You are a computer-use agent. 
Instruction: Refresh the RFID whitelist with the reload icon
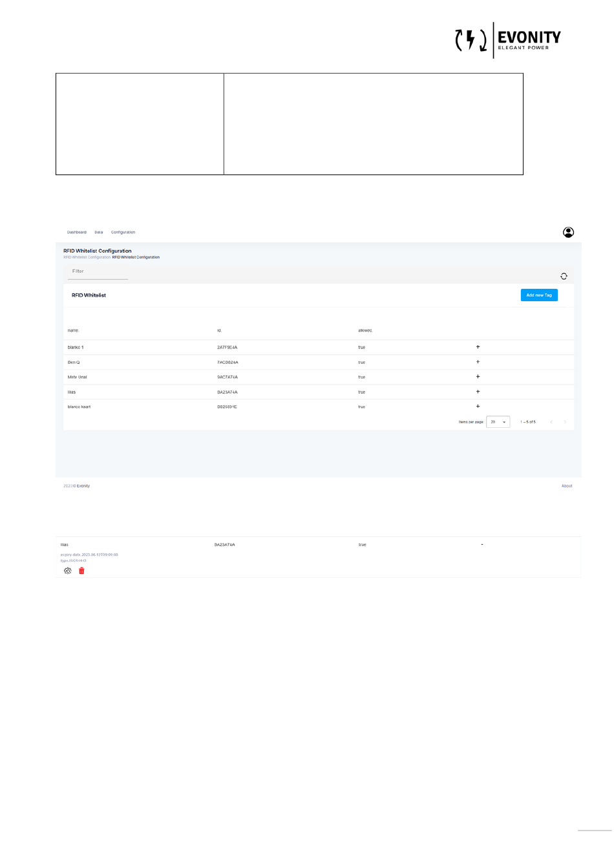coord(564,276)
